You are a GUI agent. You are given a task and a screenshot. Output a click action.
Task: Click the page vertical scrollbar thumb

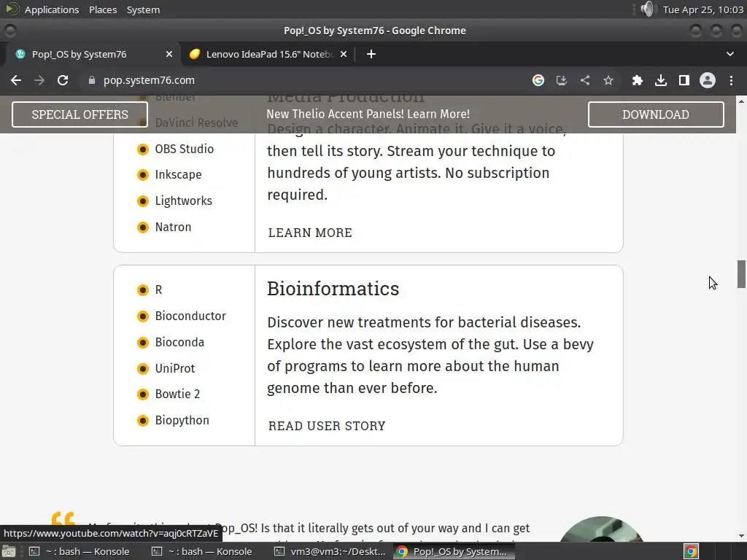741,274
